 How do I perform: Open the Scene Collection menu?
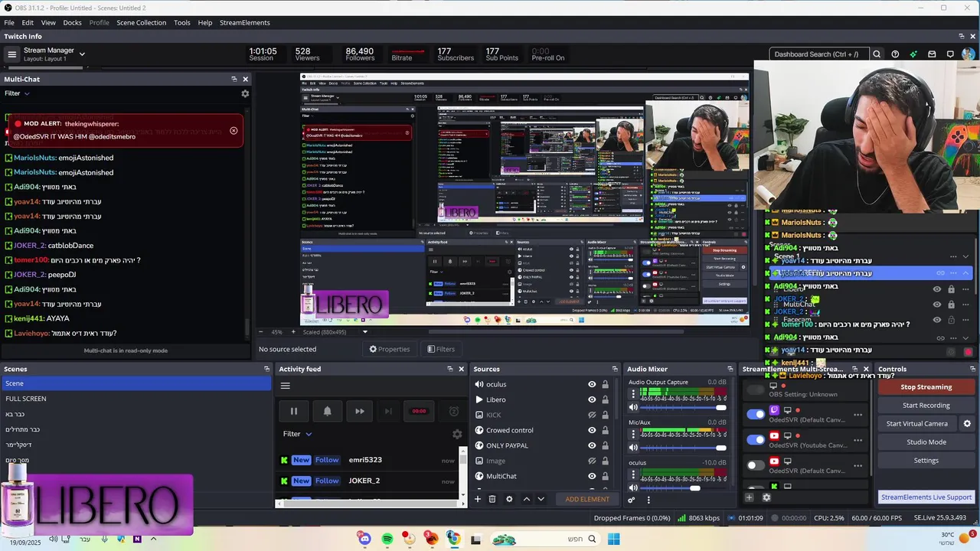pos(141,22)
